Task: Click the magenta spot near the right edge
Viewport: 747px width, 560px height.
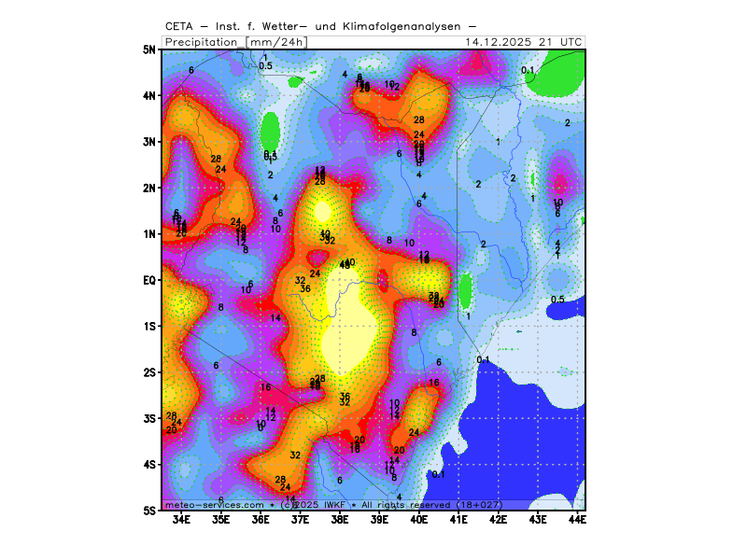Action: (x=561, y=182)
